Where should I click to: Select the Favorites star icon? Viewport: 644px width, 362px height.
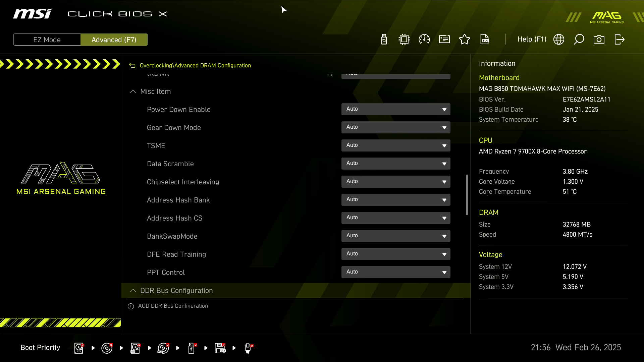(x=465, y=39)
